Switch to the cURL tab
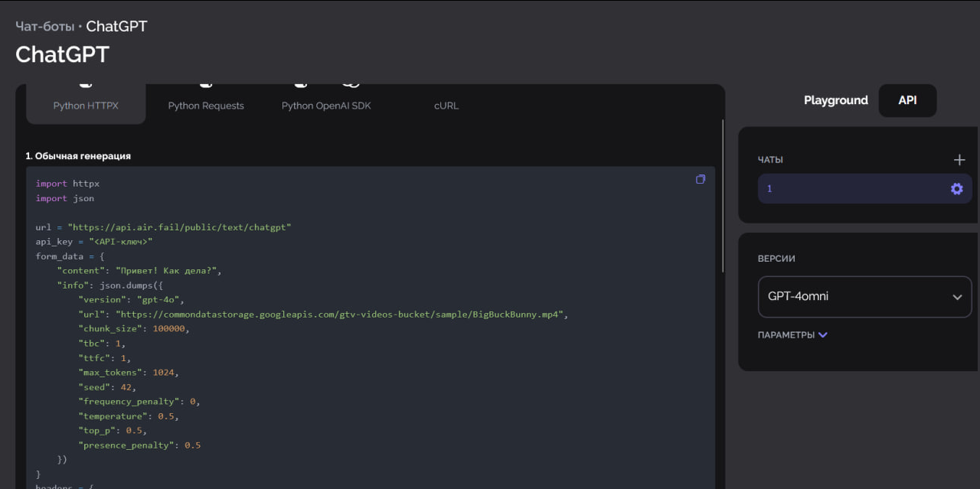This screenshot has height=489, width=980. tap(446, 104)
